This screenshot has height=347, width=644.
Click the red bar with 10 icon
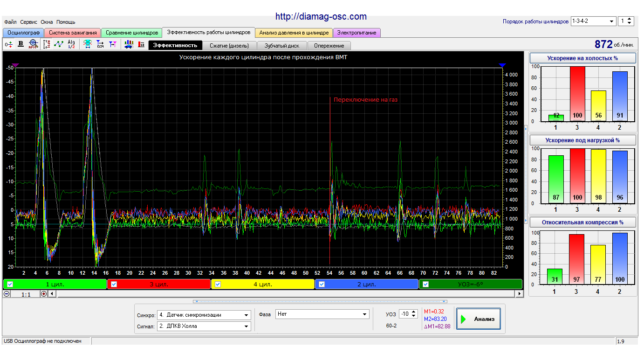(x=141, y=44)
